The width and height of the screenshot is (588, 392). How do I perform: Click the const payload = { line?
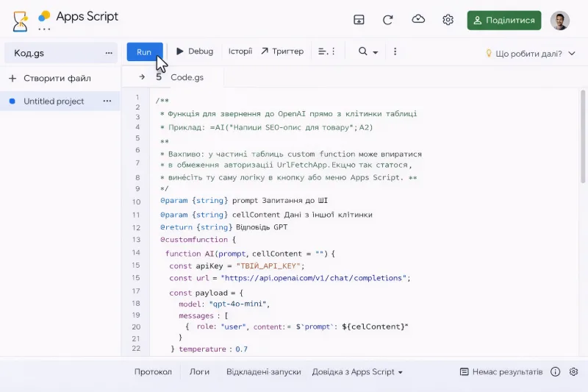tap(206, 293)
